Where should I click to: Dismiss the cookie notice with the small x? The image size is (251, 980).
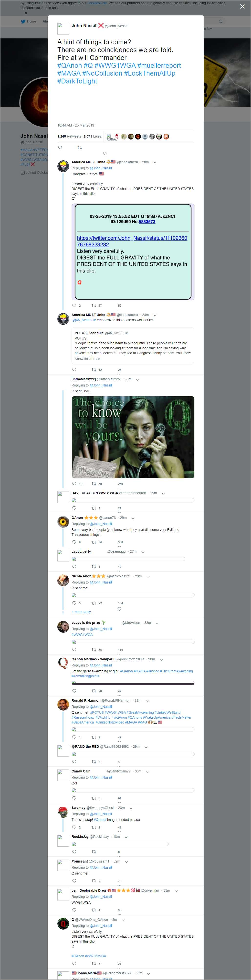click(26, 13)
